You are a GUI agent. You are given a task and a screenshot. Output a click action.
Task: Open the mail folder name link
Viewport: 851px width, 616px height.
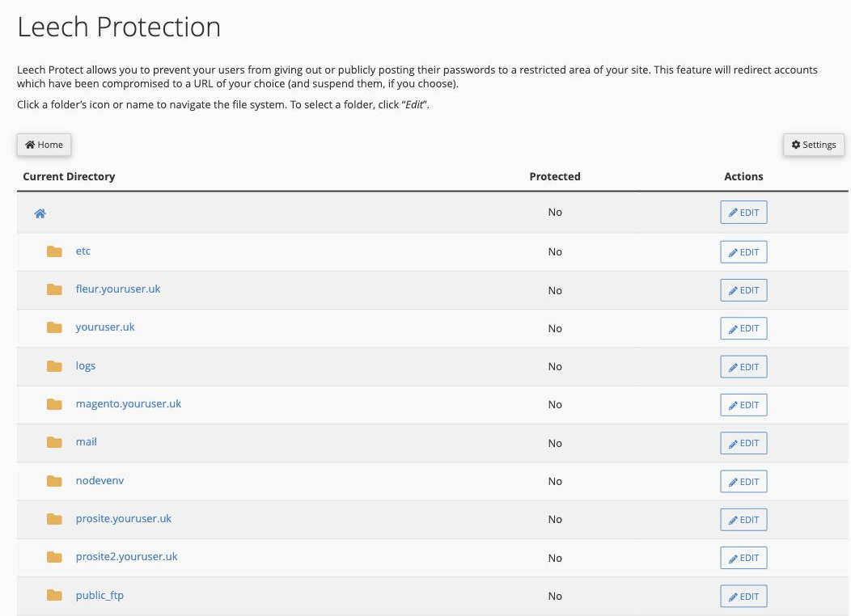click(x=87, y=442)
